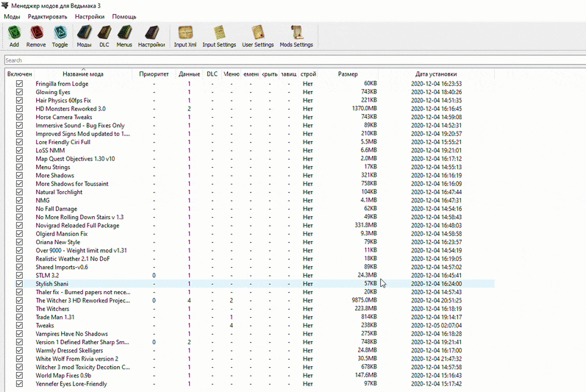Toggle No Fall Damage checkbox
Image resolution: width=586 pixels, height=392 pixels.
(x=19, y=209)
